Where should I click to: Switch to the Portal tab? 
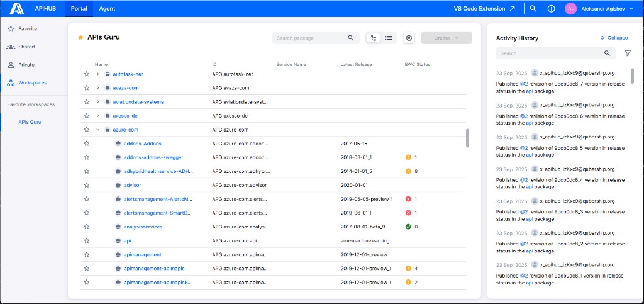point(79,9)
